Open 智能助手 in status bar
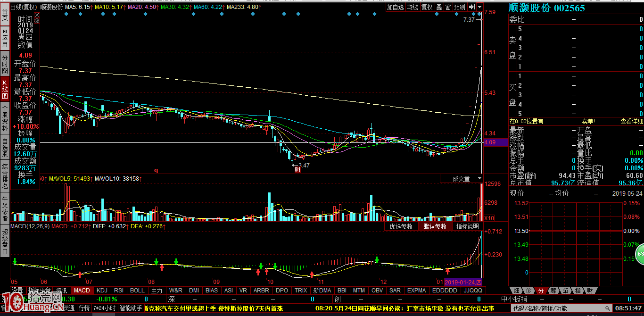Viewport: 644px width, 316px height. (x=131, y=308)
